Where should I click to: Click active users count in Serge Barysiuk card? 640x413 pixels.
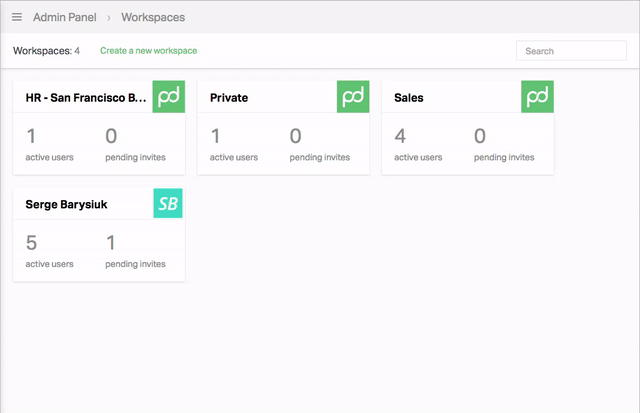click(x=31, y=243)
